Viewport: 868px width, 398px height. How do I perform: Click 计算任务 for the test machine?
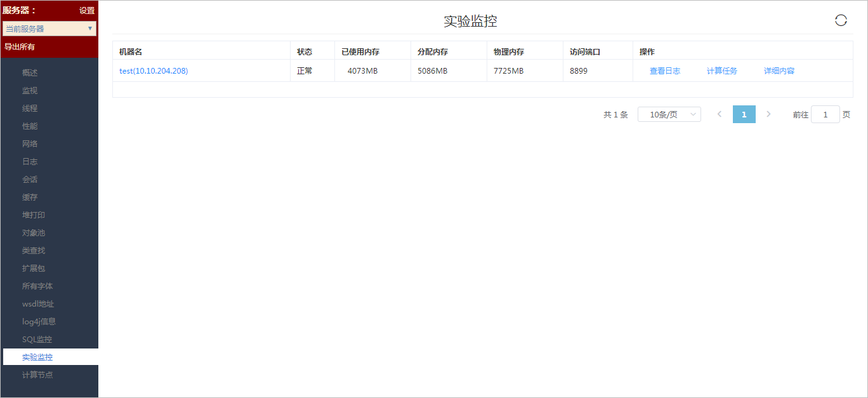722,71
